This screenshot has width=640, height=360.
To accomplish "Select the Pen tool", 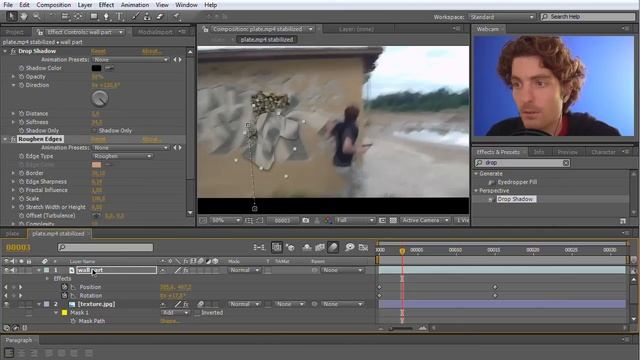I will pyautogui.click(x=107, y=17).
